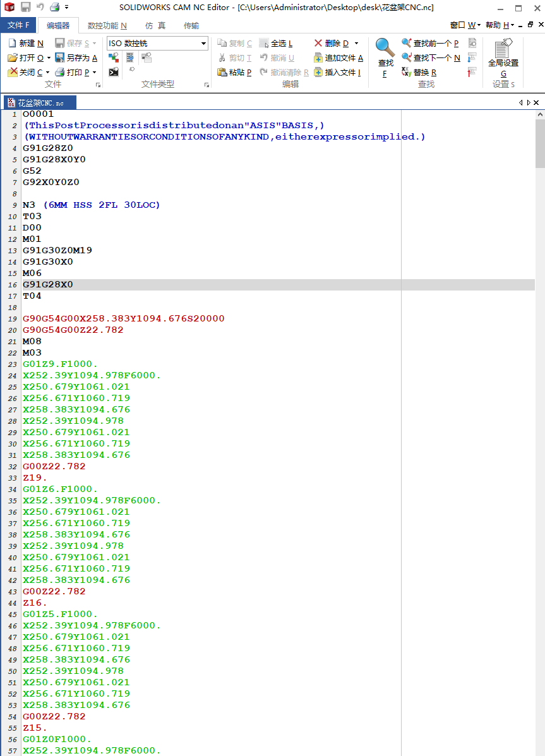Screen dimensions: 545x756
Task: Switch to the 编辑器 ribbon tab
Action: pos(58,25)
